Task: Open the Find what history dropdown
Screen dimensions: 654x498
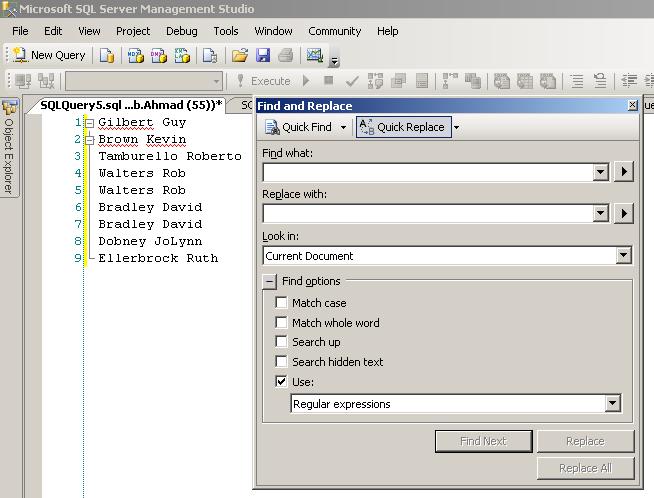Action: point(600,172)
